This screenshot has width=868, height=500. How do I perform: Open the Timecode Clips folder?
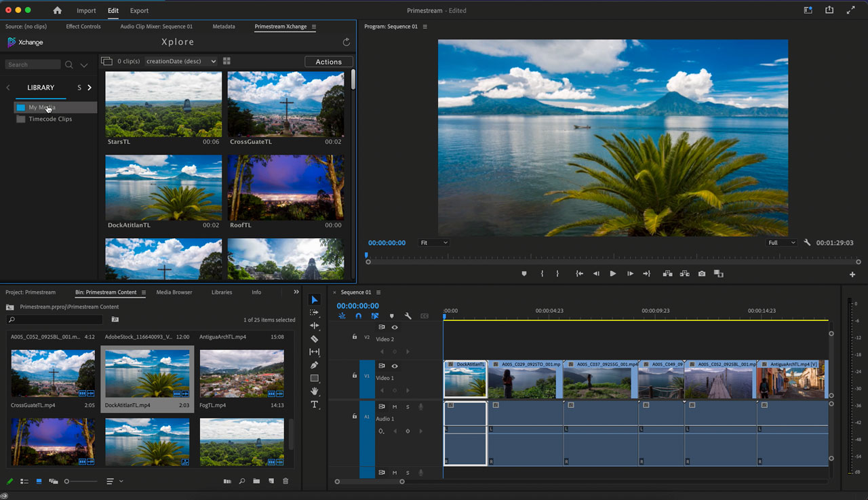(50, 119)
